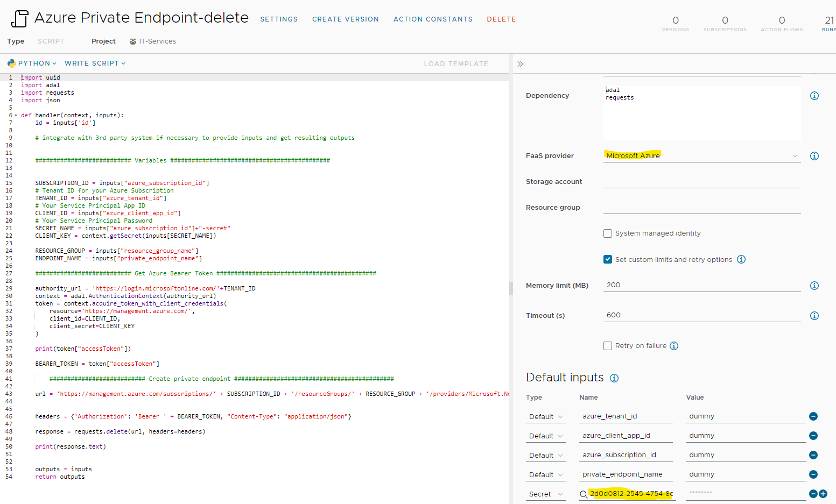Open info icon for FaaS provider

[814, 156]
